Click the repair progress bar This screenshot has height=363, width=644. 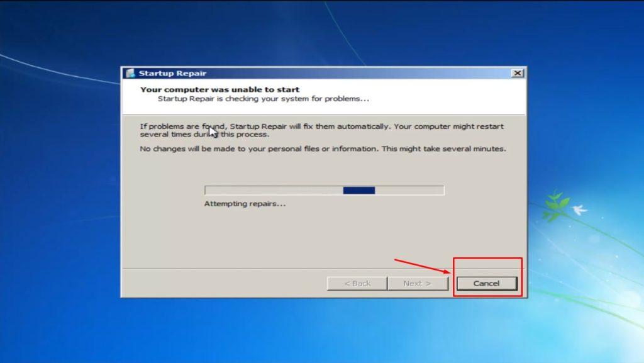coord(324,190)
